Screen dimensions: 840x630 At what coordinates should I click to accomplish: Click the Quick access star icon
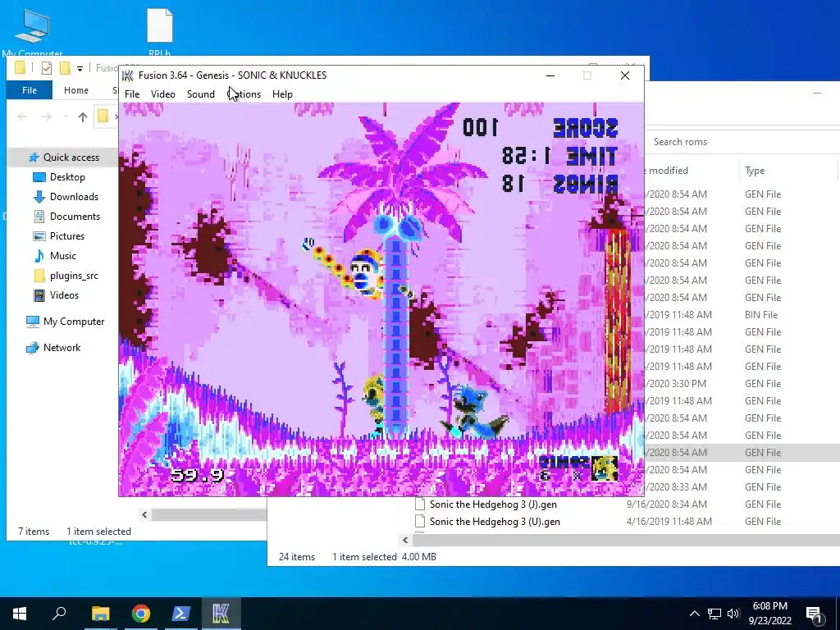pyautogui.click(x=34, y=157)
